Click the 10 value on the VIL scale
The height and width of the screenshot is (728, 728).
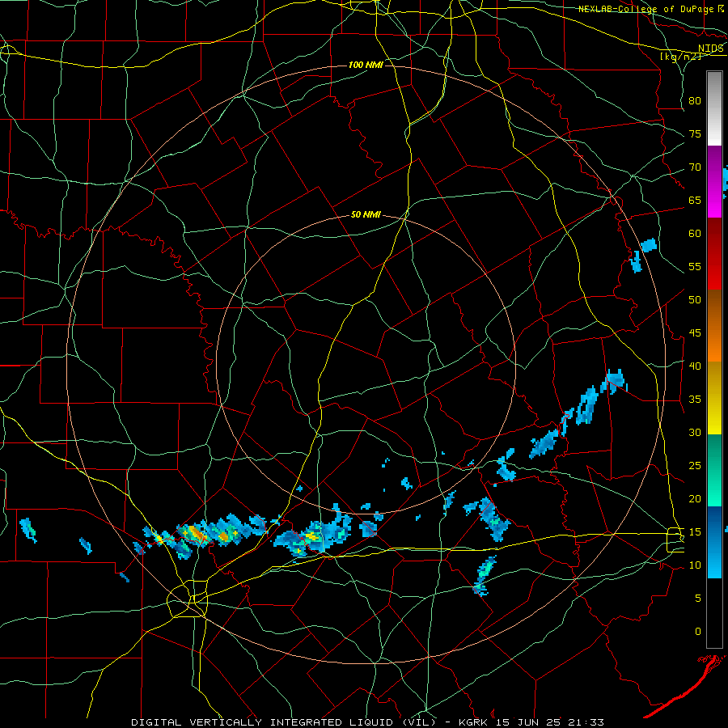pyautogui.click(x=695, y=565)
